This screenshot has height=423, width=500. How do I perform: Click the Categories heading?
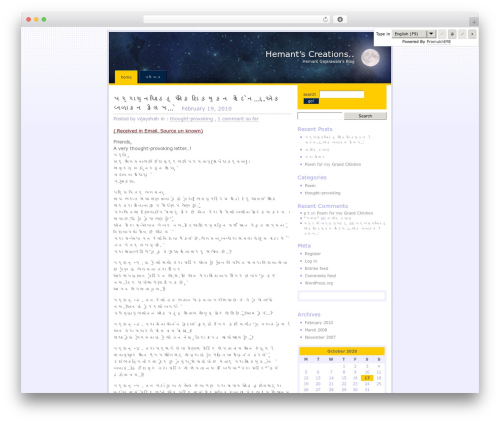[x=312, y=178]
